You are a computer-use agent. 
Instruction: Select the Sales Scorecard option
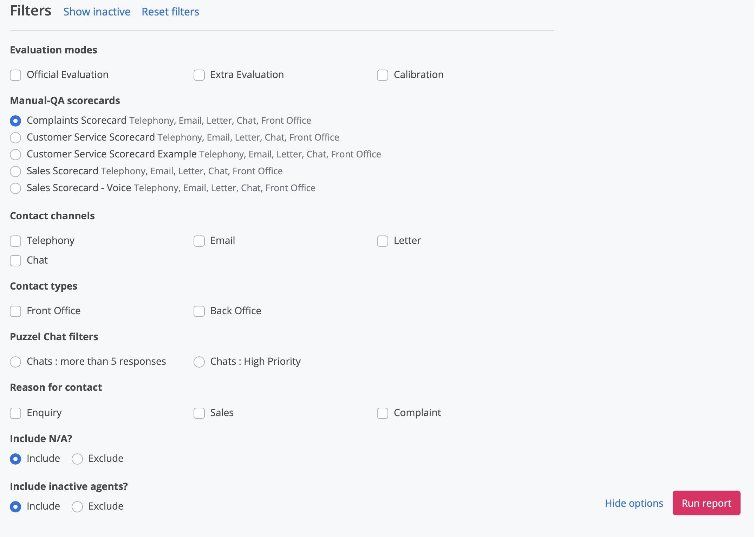(x=15, y=172)
